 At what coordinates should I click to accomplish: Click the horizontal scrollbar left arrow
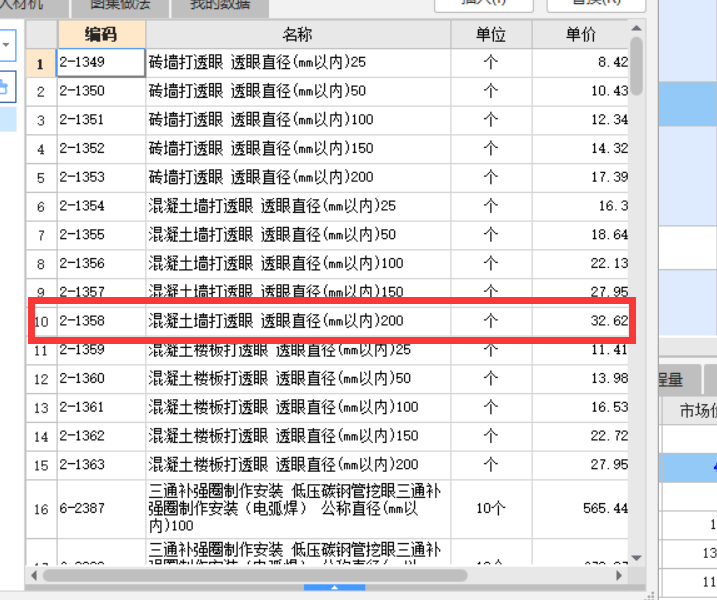click(34, 575)
